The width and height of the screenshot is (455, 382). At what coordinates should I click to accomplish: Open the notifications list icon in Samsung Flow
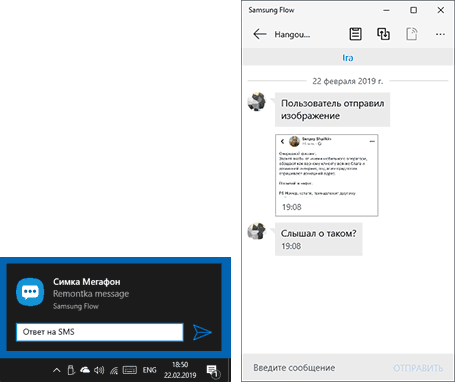tap(355, 34)
